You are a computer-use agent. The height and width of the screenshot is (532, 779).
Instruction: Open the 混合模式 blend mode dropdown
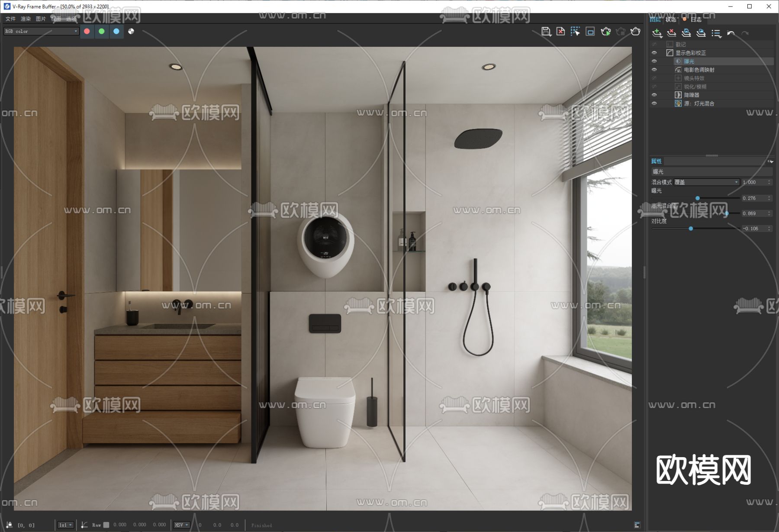point(706,182)
